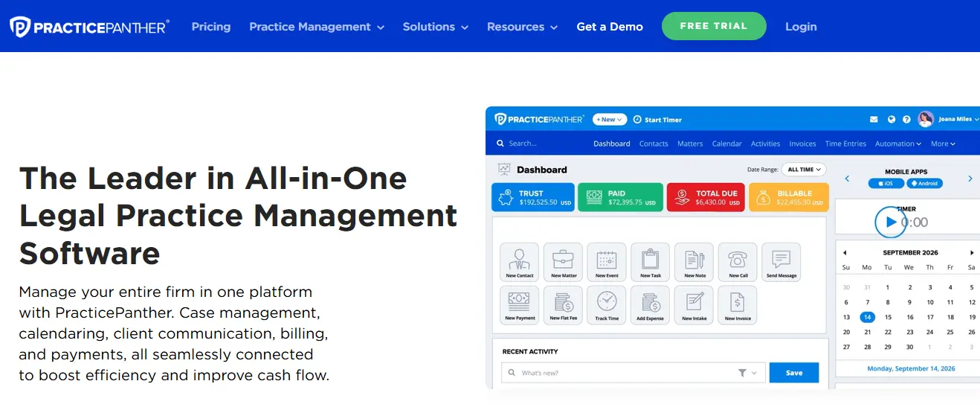
Task: Click the blue Save button
Action: [x=794, y=373]
